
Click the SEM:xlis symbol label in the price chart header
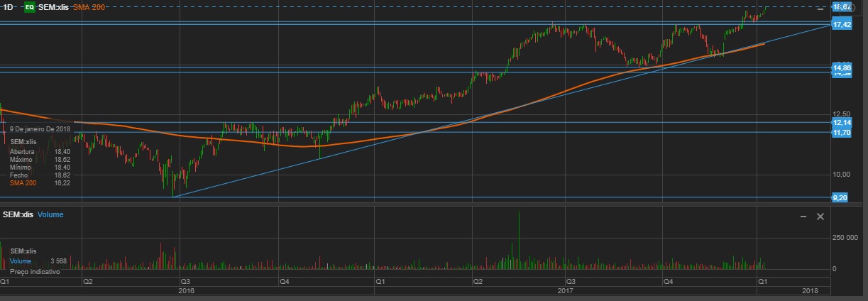[x=53, y=7]
